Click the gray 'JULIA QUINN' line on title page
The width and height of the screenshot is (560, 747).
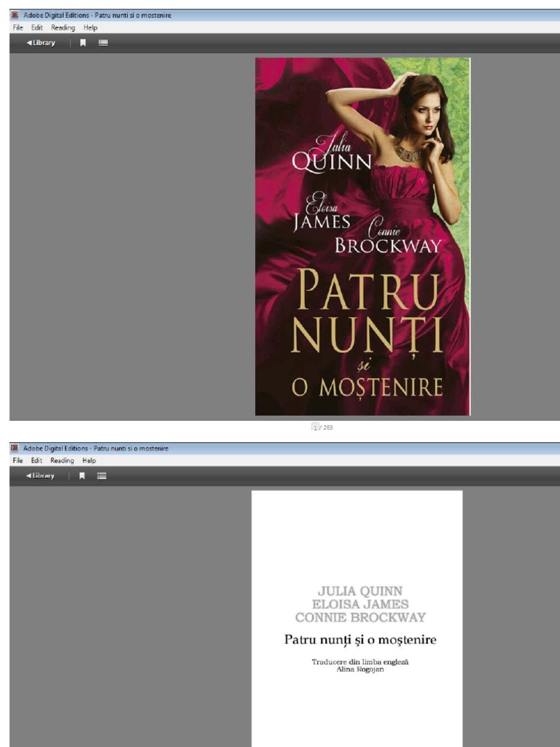click(x=360, y=591)
